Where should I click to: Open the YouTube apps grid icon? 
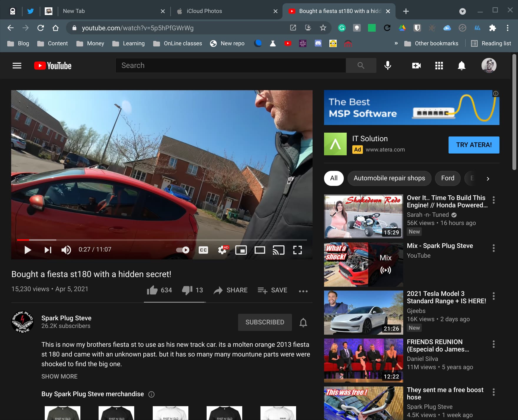[439, 66]
